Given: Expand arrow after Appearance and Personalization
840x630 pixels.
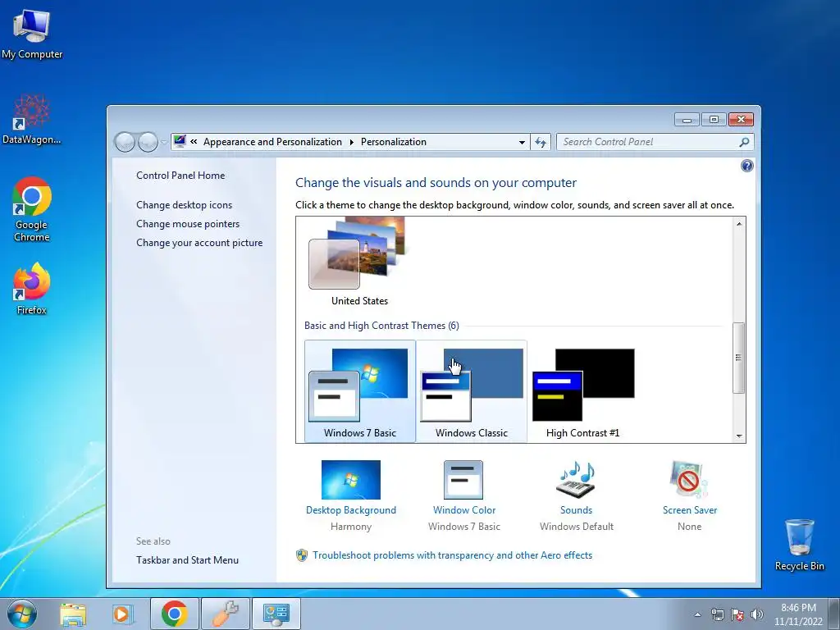Looking at the screenshot, I should pyautogui.click(x=351, y=142).
